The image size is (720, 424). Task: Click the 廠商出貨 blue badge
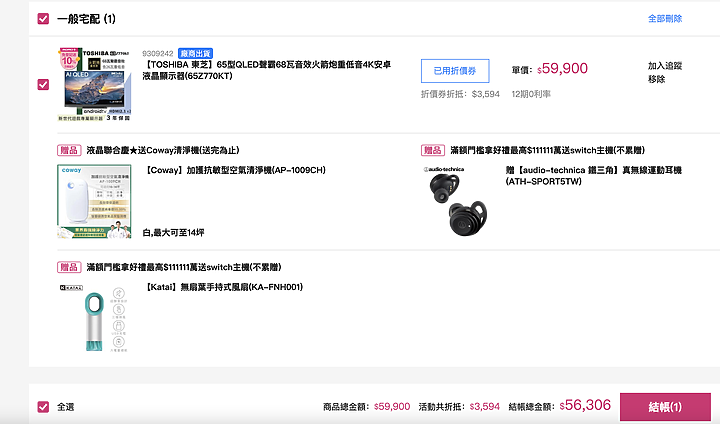click(x=196, y=53)
